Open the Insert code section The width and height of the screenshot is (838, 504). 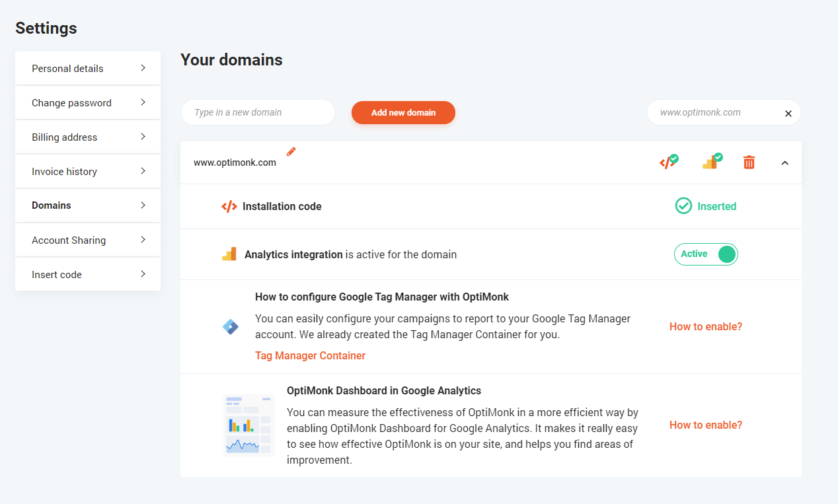point(88,275)
